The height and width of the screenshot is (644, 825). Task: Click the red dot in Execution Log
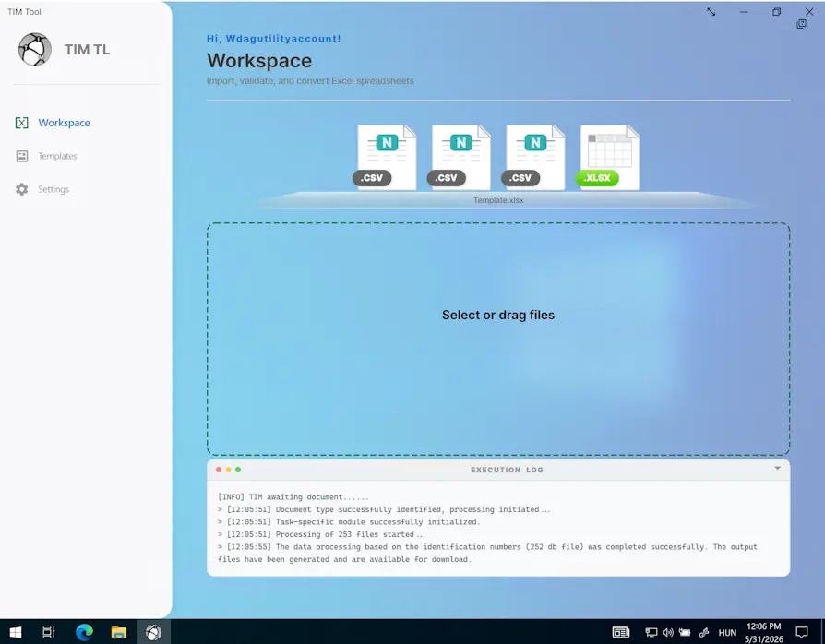pos(219,470)
